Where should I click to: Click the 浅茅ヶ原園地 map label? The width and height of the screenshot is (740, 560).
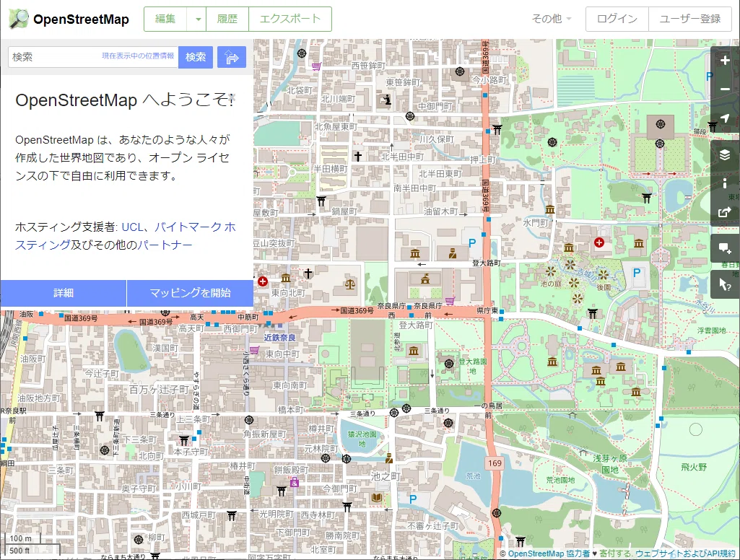pyautogui.click(x=610, y=464)
